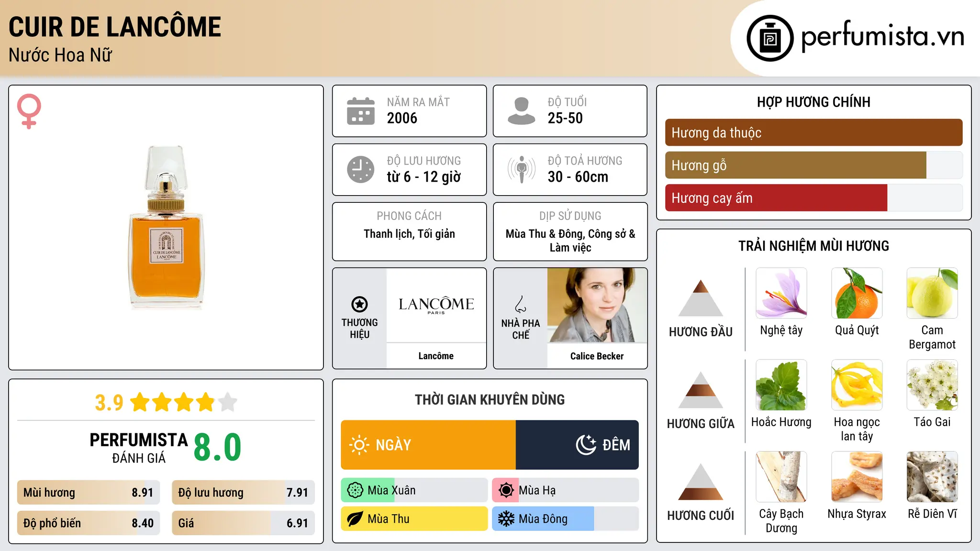Click the Mùa Đông season label
Viewport: 980px width, 551px height.
tap(543, 519)
